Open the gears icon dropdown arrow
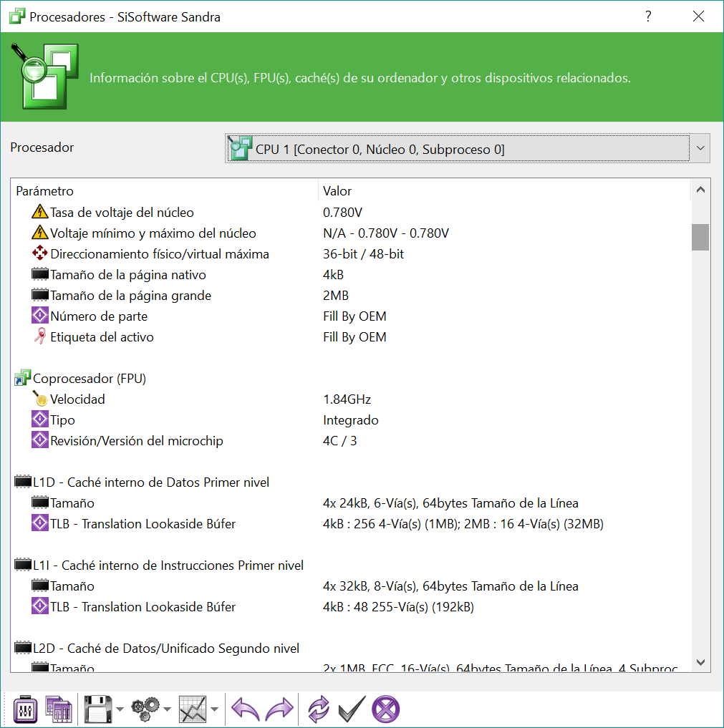 (167, 709)
